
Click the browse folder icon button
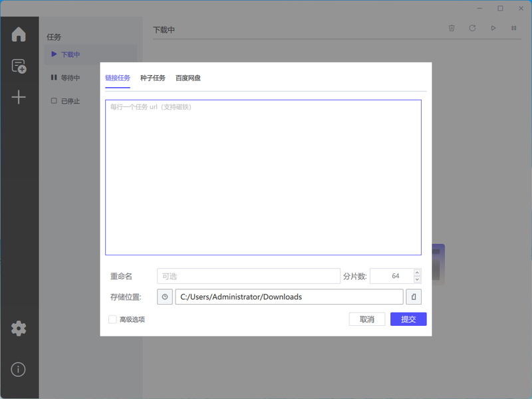414,297
